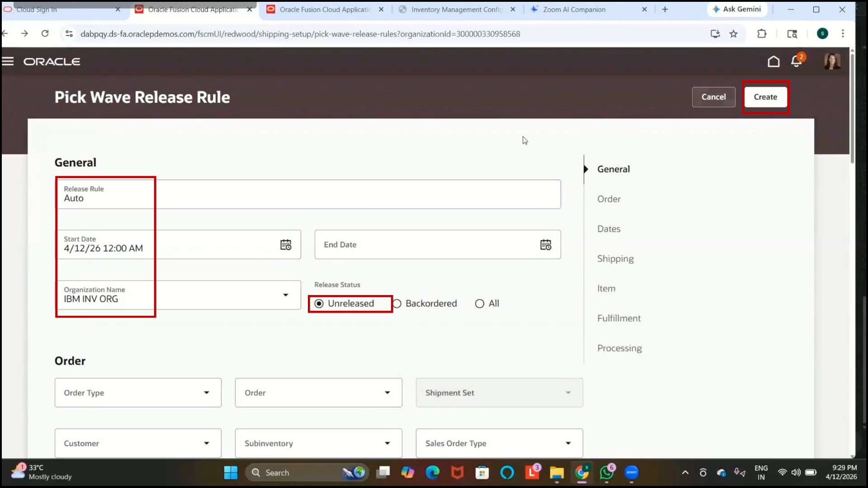The height and width of the screenshot is (488, 868).
Task: Jump to the Shipping section
Action: pyautogui.click(x=615, y=258)
